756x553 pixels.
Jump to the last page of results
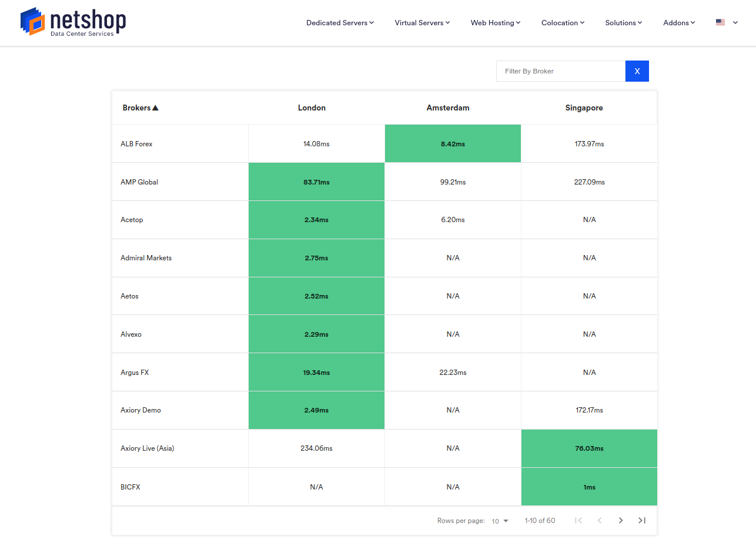(x=642, y=521)
